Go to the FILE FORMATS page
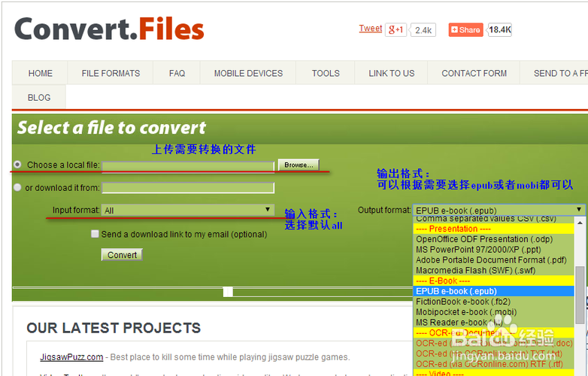This screenshot has width=588, height=376. coord(111,73)
